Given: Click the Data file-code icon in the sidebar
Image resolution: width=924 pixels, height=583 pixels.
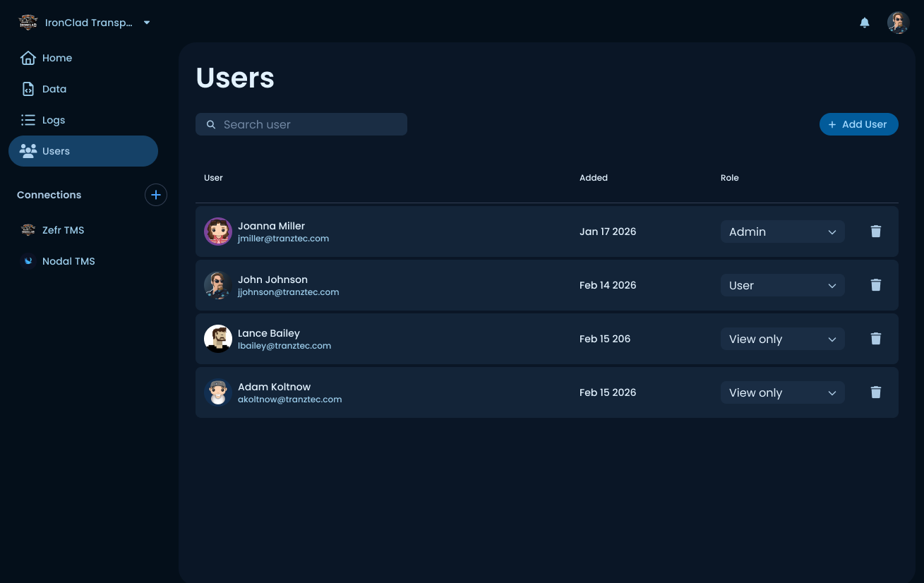Looking at the screenshot, I should click(28, 89).
